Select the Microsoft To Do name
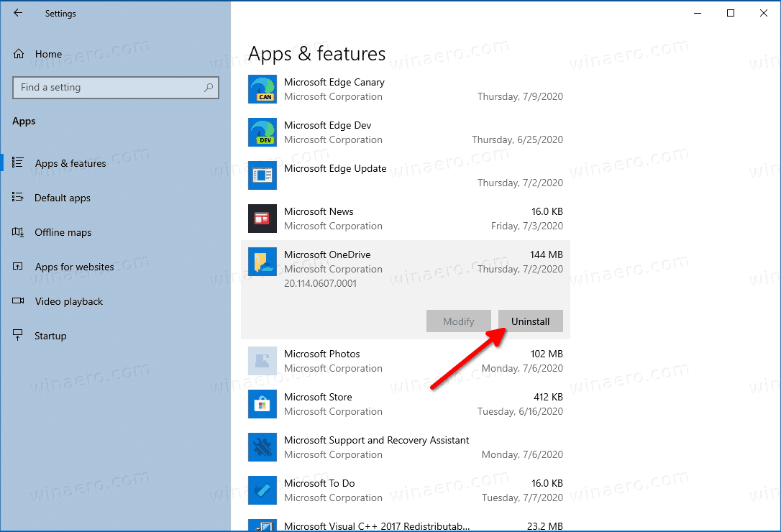This screenshot has height=532, width=781. coord(319,483)
